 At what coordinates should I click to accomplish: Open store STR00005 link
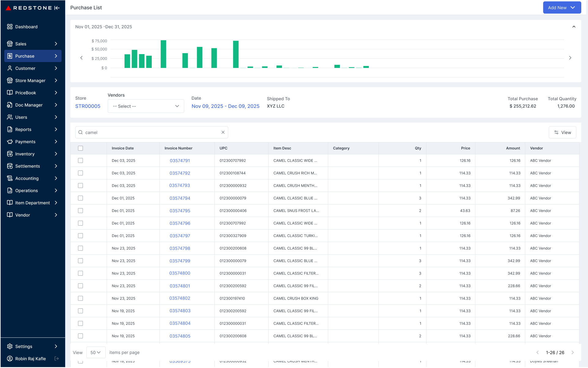tap(88, 106)
